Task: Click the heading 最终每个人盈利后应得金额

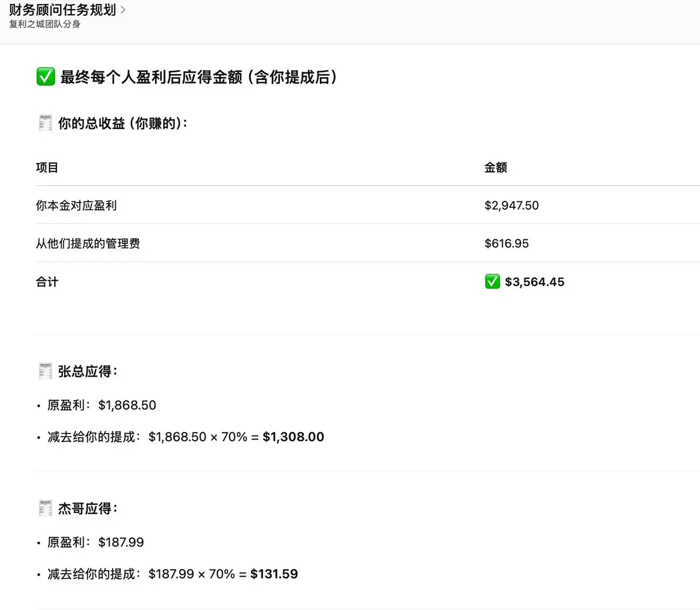Action: [x=198, y=76]
